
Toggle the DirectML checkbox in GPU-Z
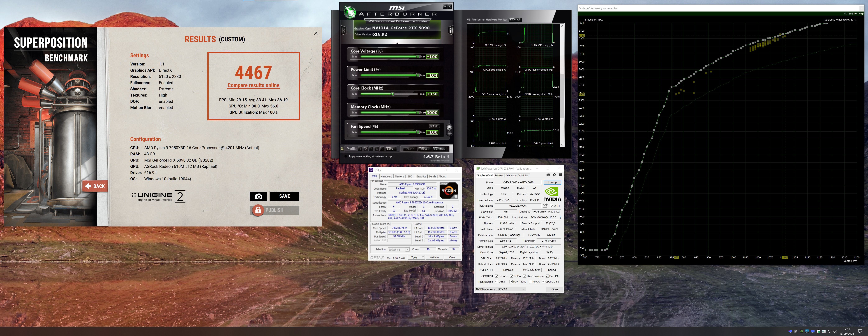pos(547,276)
